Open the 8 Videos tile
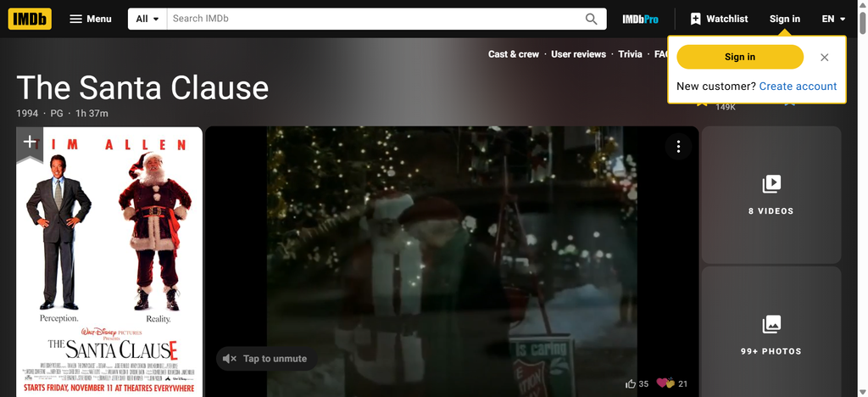The width and height of the screenshot is (868, 397). coord(771,195)
